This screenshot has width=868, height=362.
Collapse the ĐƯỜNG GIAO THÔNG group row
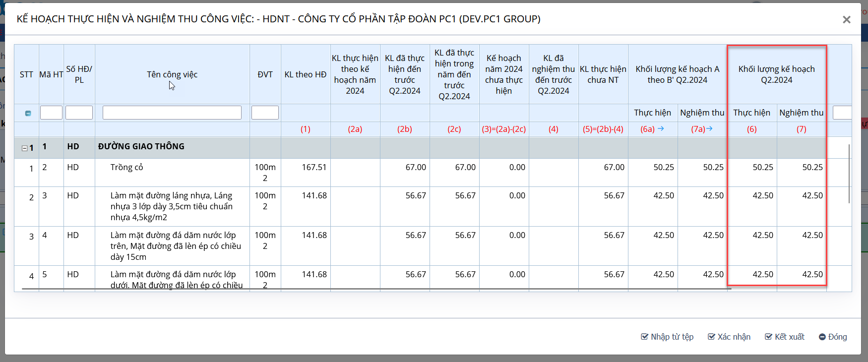24,148
